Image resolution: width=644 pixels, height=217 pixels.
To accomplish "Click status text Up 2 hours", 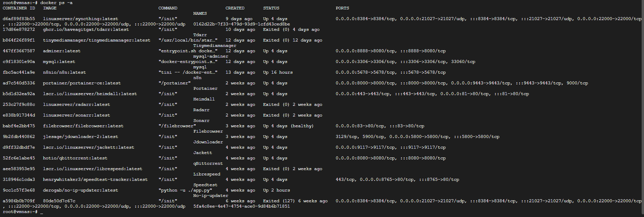I will point(277,190).
